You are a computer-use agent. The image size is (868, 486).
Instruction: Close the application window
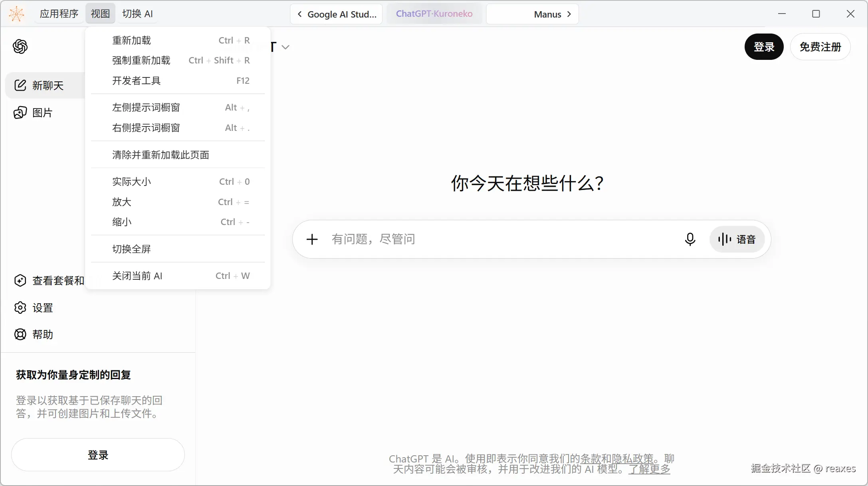(x=850, y=14)
